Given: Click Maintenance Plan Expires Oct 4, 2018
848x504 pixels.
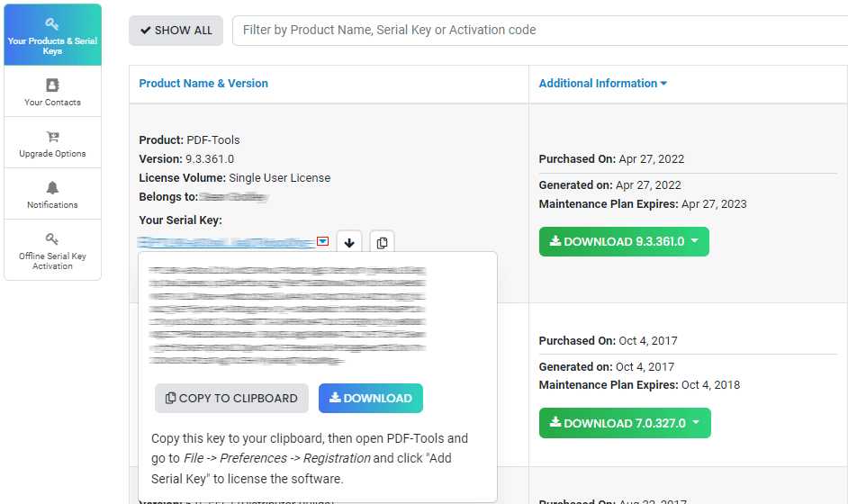Looking at the screenshot, I should [x=639, y=385].
